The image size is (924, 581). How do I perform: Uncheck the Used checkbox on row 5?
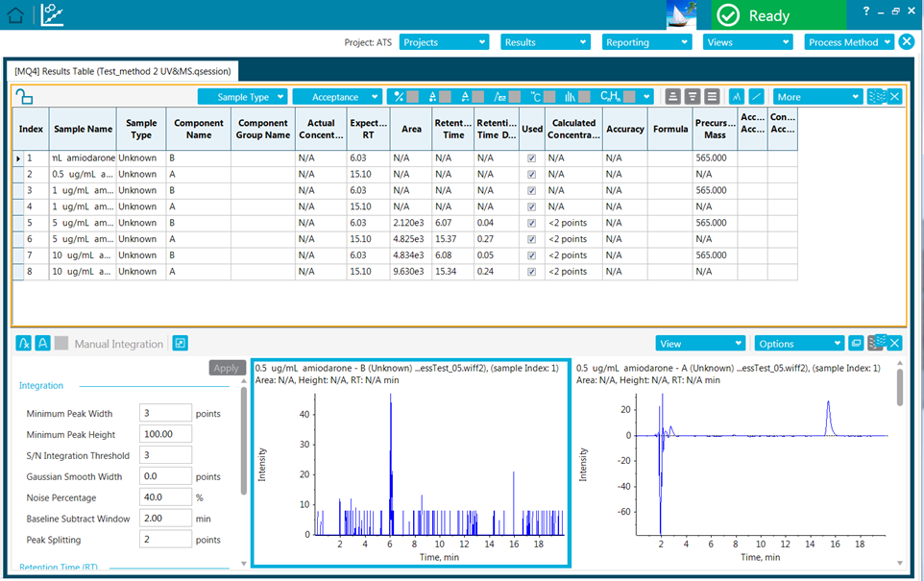coord(531,223)
